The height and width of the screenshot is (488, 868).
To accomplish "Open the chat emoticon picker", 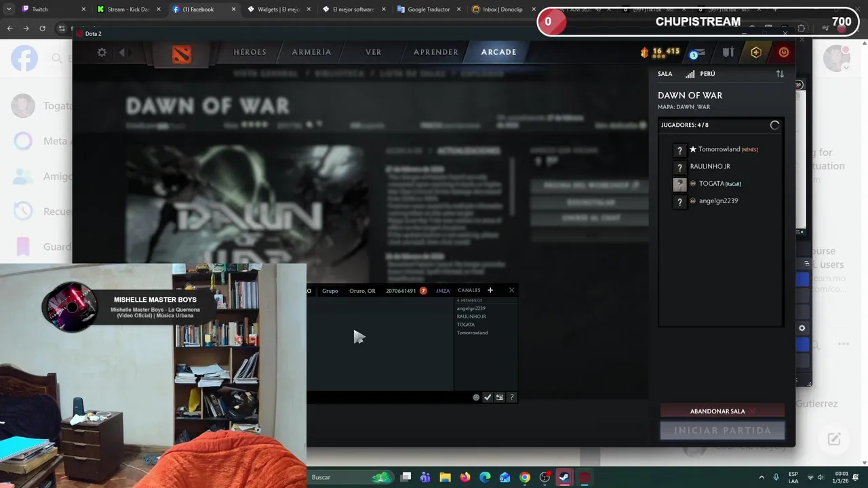I will click(x=476, y=397).
